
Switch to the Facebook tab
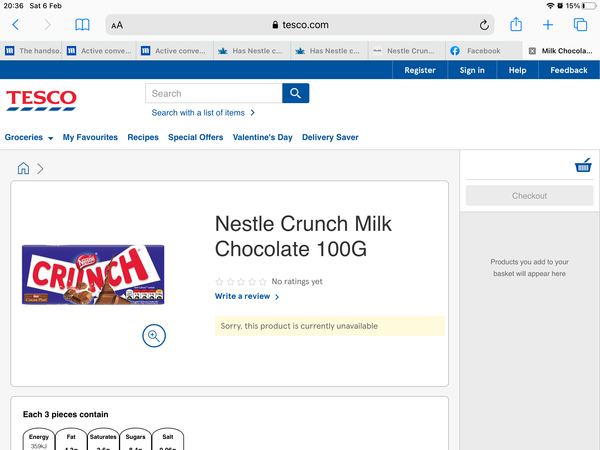coord(484,51)
